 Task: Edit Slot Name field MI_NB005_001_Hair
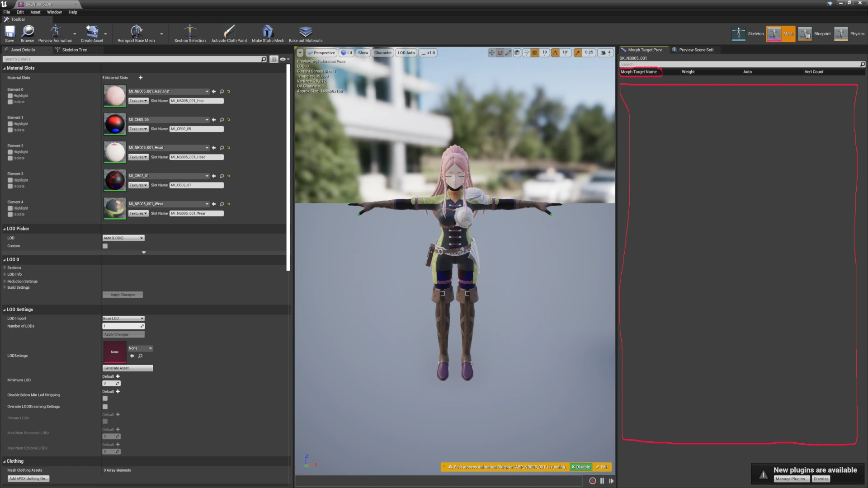point(197,101)
